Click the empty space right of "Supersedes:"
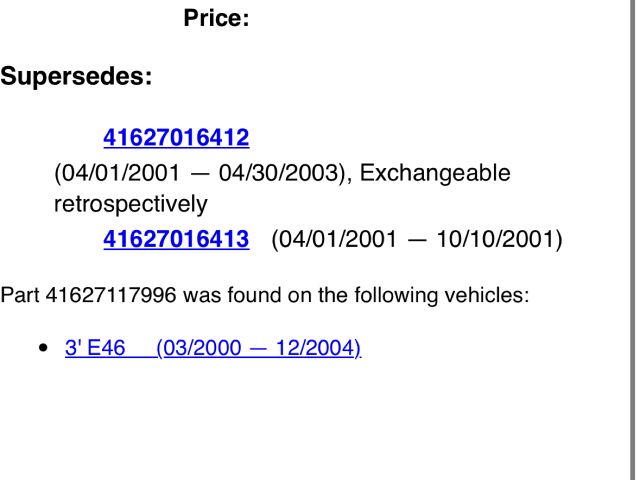The height and width of the screenshot is (480, 640). click(x=380, y=77)
